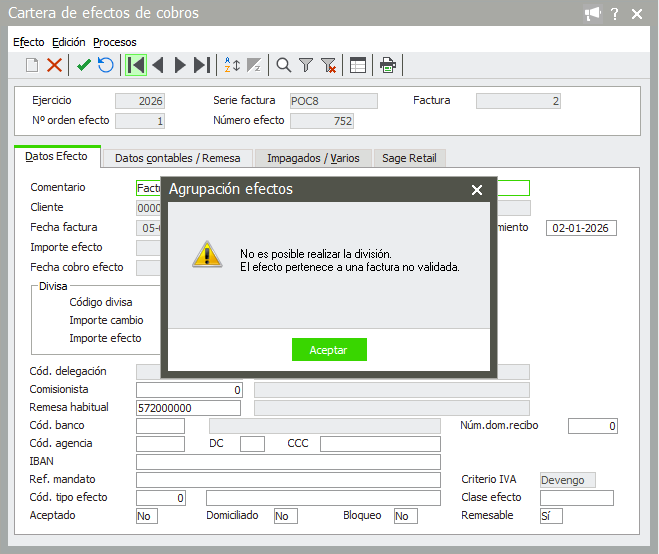Go to the previous record
659x554 pixels.
(x=158, y=65)
